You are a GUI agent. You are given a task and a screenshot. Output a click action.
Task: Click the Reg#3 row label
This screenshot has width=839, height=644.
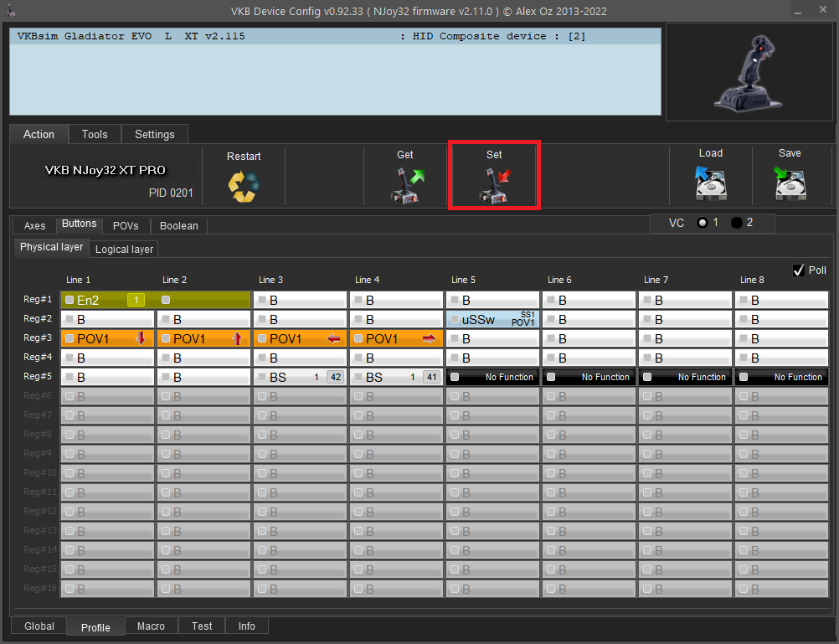[x=38, y=337]
